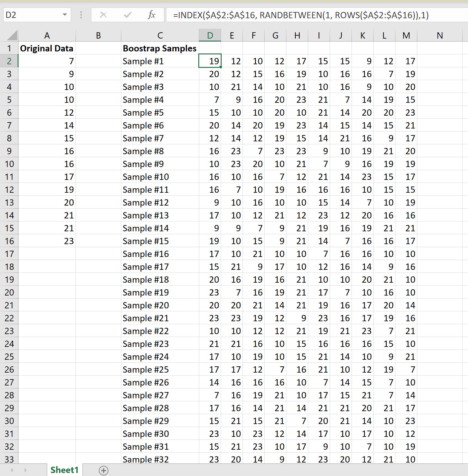Select column C header
The image size is (468, 476).
tap(160, 35)
